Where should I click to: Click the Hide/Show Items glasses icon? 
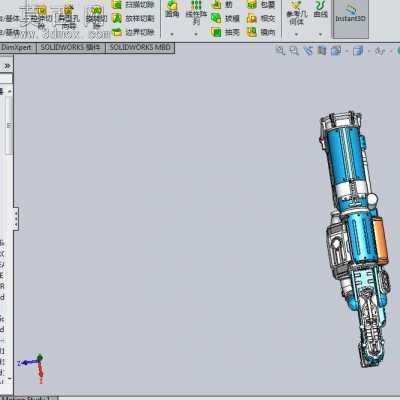(x=380, y=51)
